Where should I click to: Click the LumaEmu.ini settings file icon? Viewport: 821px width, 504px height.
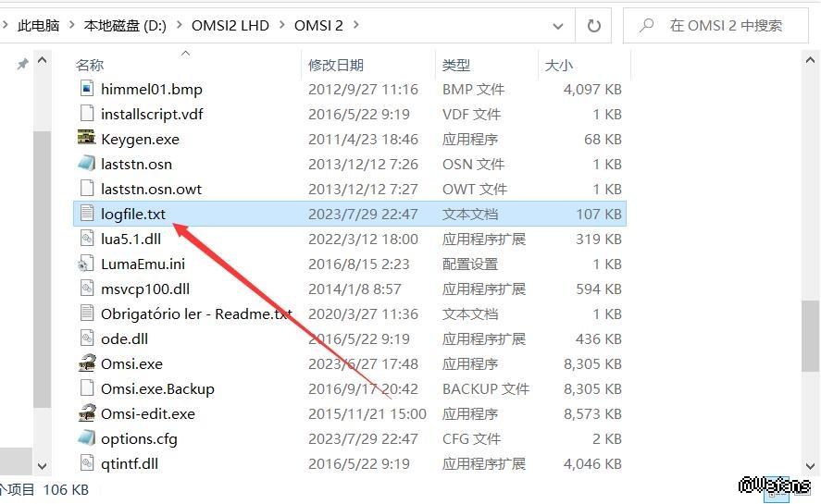click(x=86, y=264)
